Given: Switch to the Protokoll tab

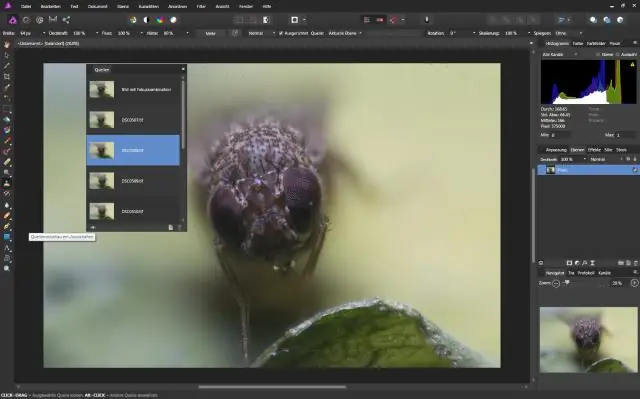Looking at the screenshot, I should point(586,273).
